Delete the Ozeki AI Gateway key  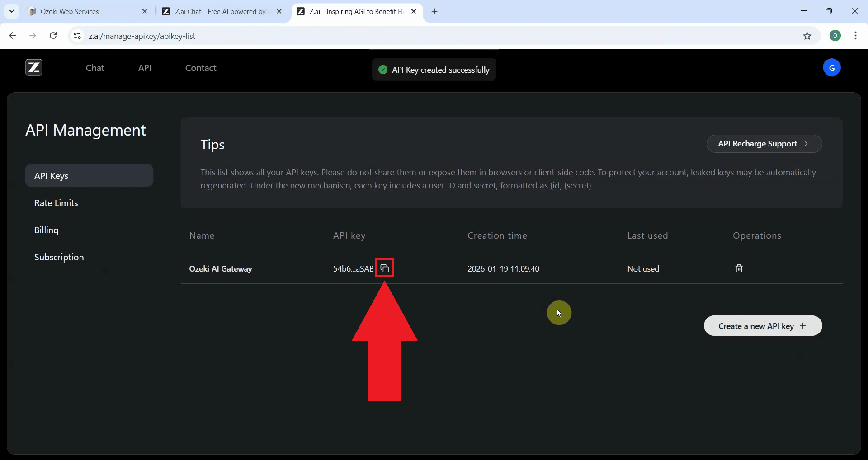pos(738,268)
